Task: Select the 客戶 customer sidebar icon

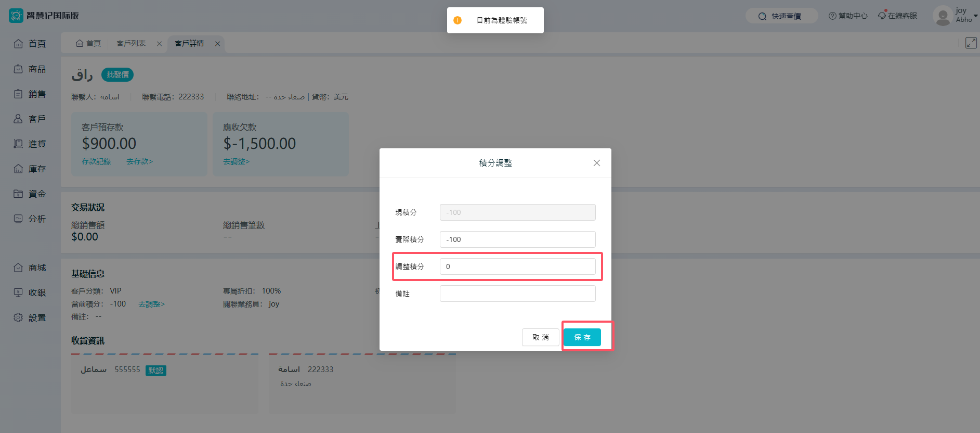Action: pos(18,119)
